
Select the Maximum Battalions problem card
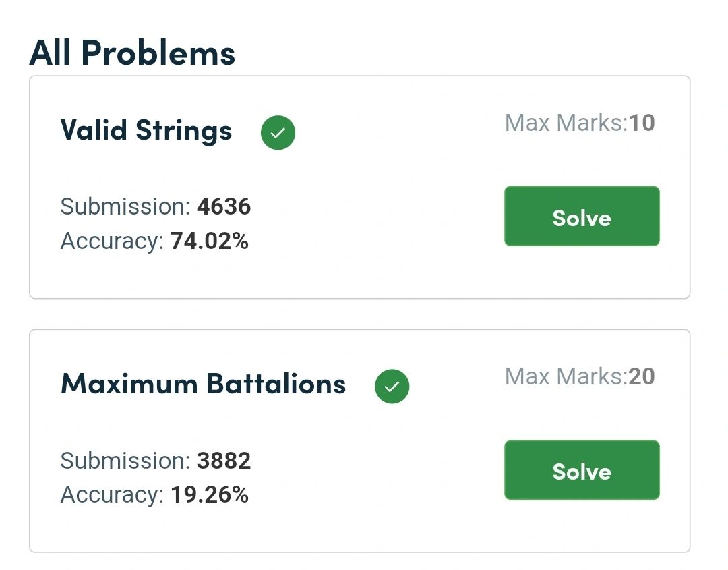coord(360,441)
